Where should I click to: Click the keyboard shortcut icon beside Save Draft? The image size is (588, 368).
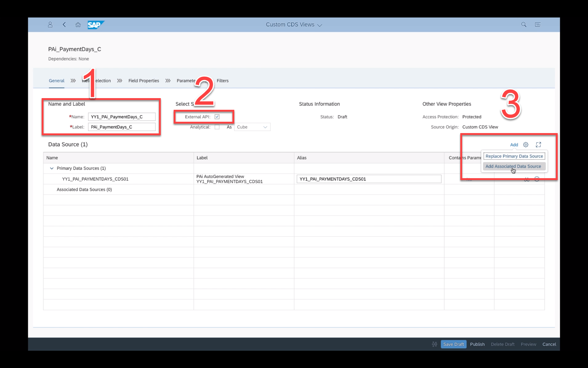tap(434, 344)
